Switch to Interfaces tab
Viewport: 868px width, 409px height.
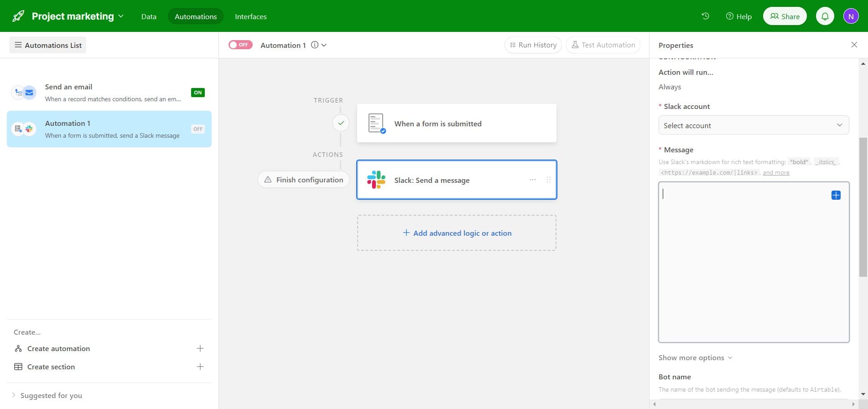(x=251, y=16)
